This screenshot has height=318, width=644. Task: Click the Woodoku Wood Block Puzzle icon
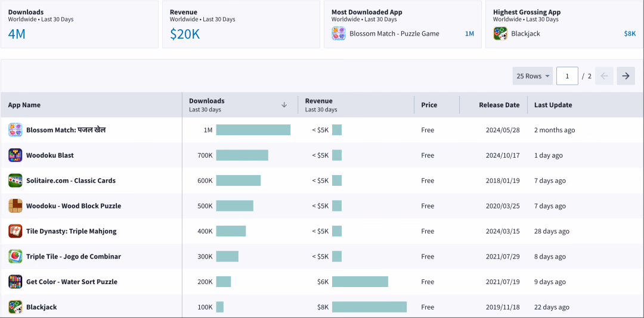click(x=15, y=206)
